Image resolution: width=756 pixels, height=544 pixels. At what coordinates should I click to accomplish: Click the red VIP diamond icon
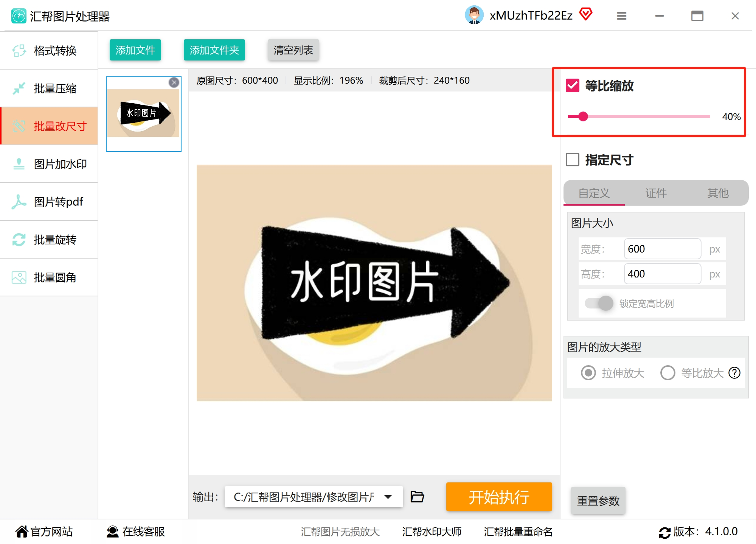click(x=586, y=14)
